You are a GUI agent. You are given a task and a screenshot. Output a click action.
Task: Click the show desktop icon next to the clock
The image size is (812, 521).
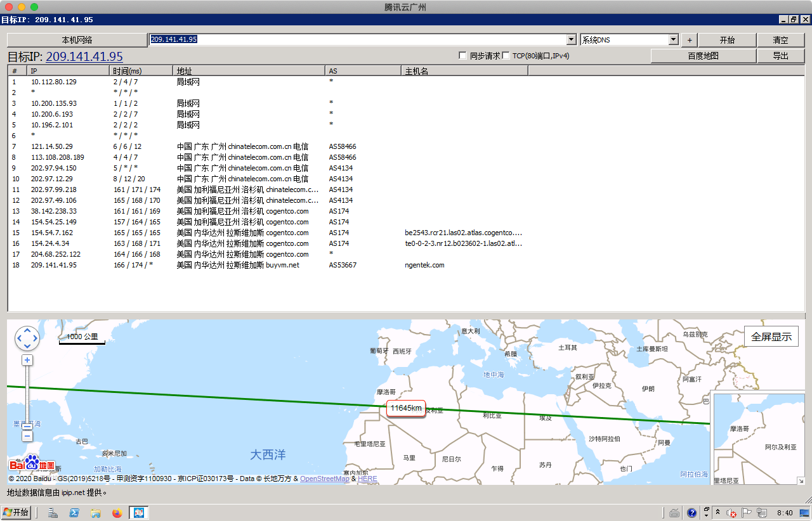click(x=805, y=513)
